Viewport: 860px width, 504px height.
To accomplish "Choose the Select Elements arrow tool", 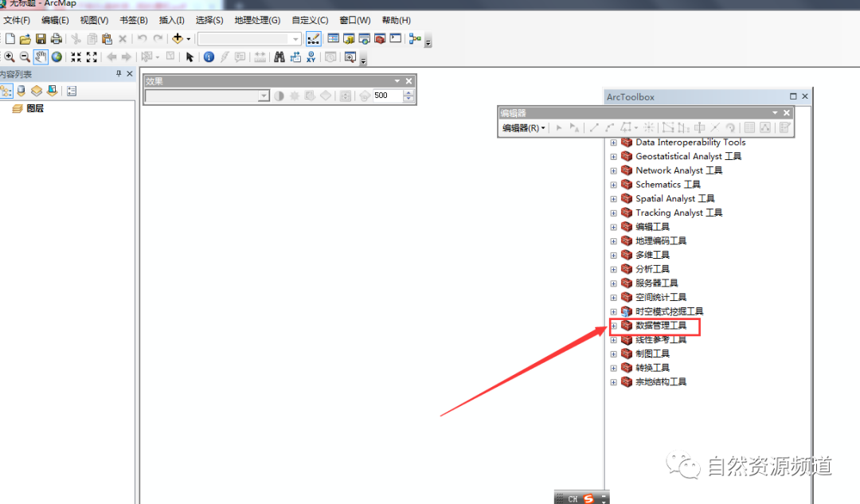I will pyautogui.click(x=190, y=57).
